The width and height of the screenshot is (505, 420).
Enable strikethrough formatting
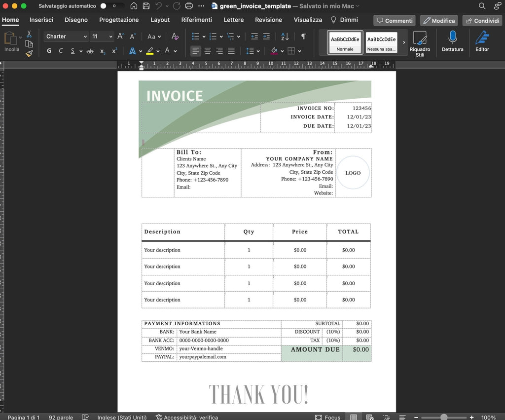(x=90, y=51)
